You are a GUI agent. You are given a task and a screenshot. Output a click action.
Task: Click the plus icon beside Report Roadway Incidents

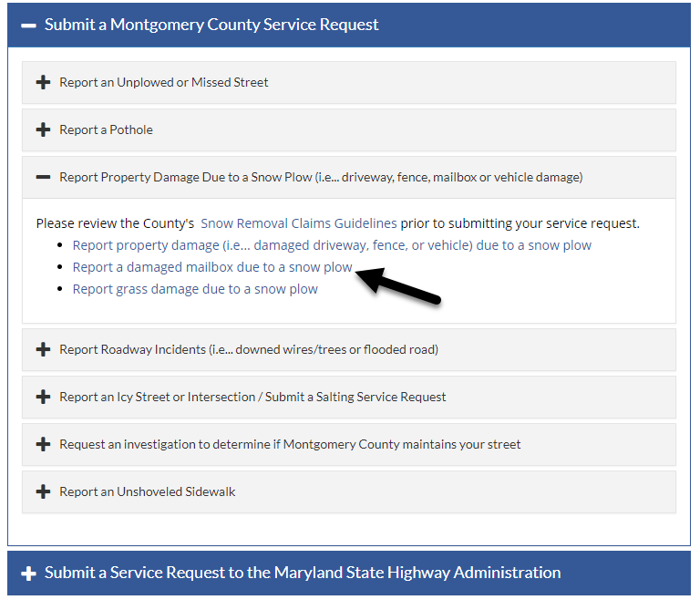pos(43,349)
